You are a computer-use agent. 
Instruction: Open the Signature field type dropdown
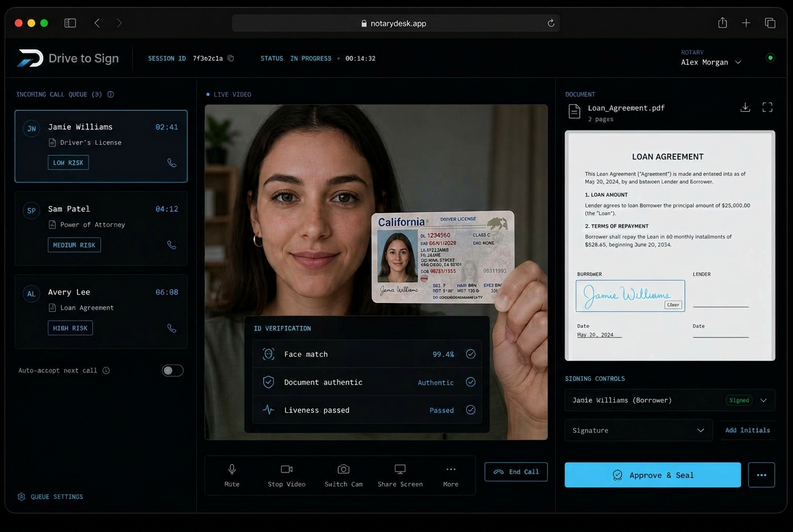tap(639, 430)
